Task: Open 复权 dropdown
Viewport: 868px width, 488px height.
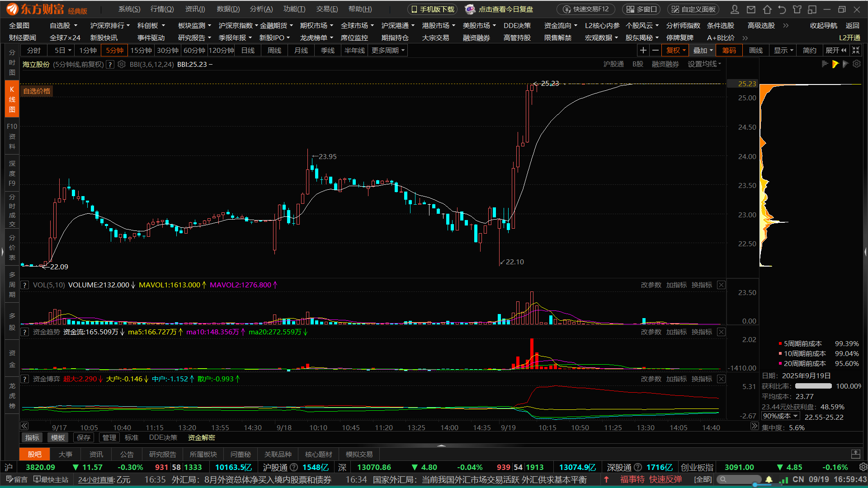Action: click(675, 50)
